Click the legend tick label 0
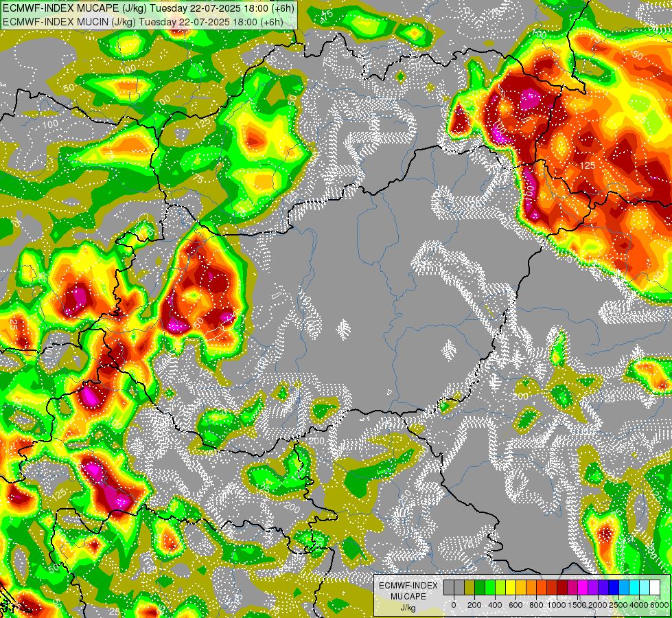 coord(454,605)
